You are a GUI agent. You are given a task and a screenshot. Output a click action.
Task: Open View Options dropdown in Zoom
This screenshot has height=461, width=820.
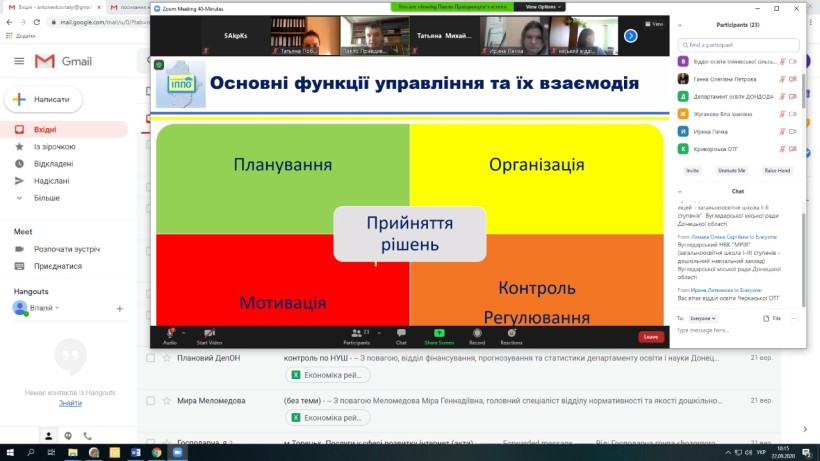543,7
